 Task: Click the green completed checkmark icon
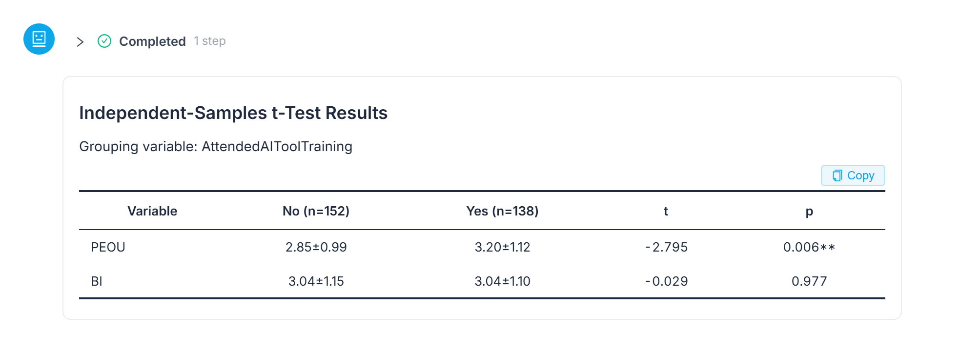[x=104, y=41]
